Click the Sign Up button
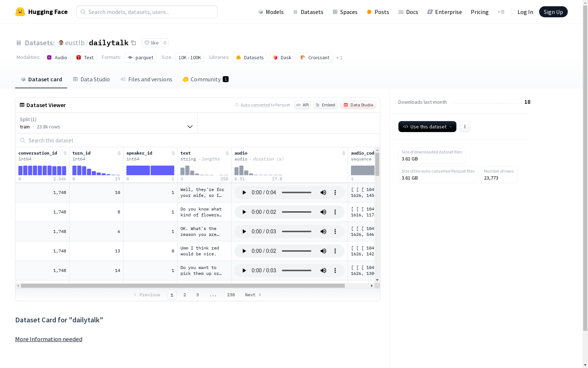The height and width of the screenshot is (368, 588). pyautogui.click(x=553, y=12)
